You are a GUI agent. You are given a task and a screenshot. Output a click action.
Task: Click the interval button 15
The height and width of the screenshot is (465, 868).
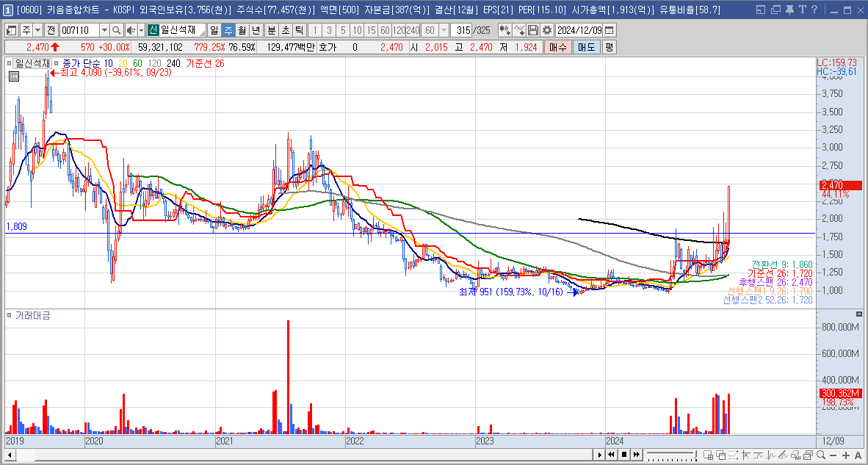click(372, 30)
